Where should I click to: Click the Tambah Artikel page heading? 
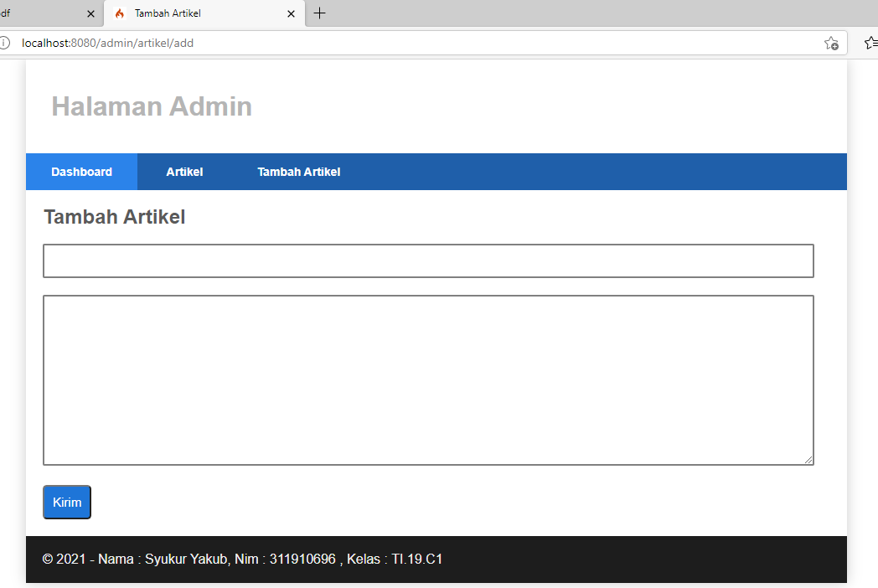tap(114, 216)
